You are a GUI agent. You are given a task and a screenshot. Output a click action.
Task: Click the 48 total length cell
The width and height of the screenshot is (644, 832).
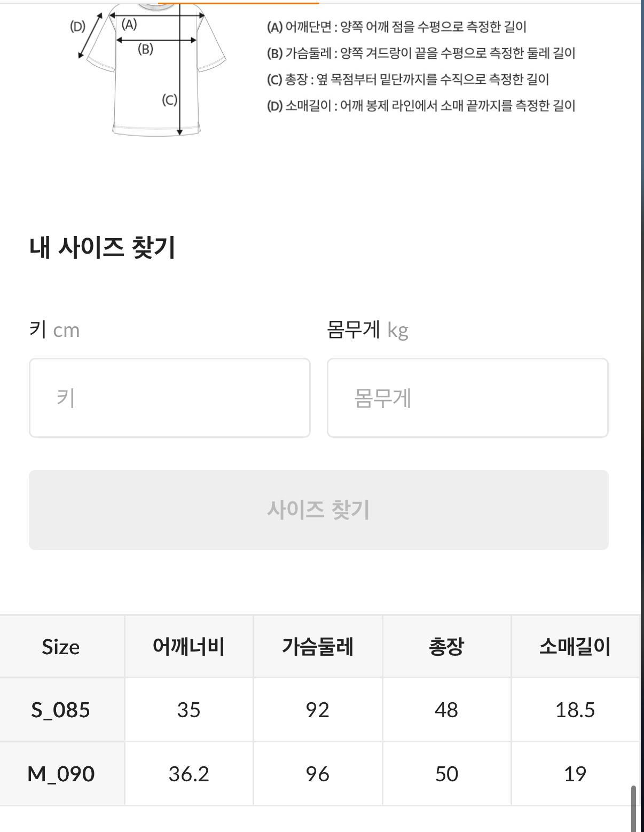click(x=446, y=710)
